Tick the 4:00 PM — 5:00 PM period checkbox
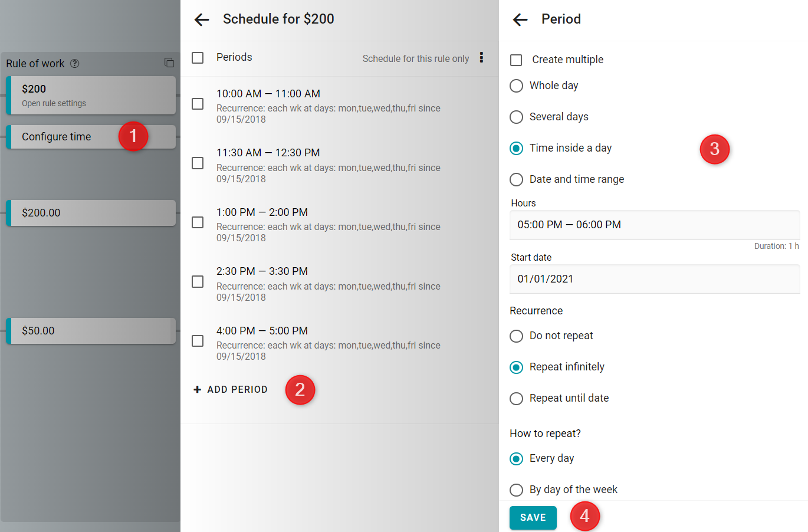 tap(198, 341)
